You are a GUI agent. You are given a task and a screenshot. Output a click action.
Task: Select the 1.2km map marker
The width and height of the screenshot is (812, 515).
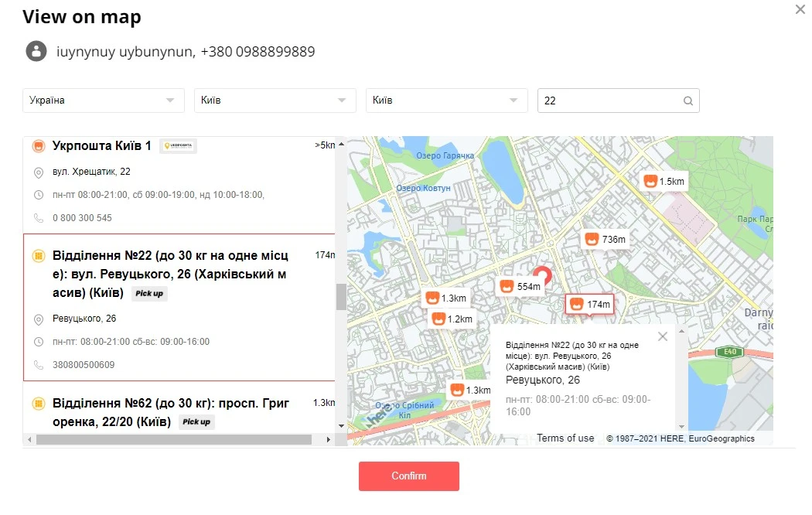pos(452,319)
